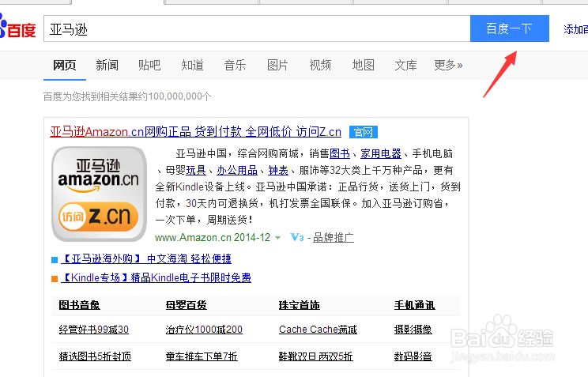Open the 办公用品 link
Screen dimensions: 588x377
237,171
